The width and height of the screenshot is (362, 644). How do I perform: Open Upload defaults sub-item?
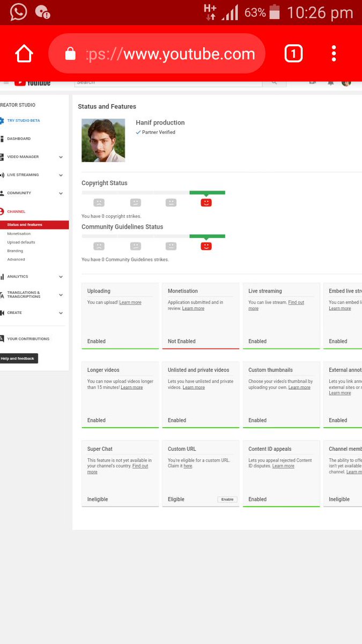coord(21,242)
